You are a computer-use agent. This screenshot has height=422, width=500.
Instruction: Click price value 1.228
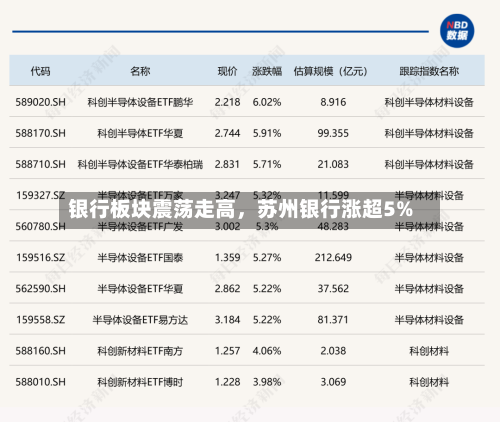[x=227, y=382]
